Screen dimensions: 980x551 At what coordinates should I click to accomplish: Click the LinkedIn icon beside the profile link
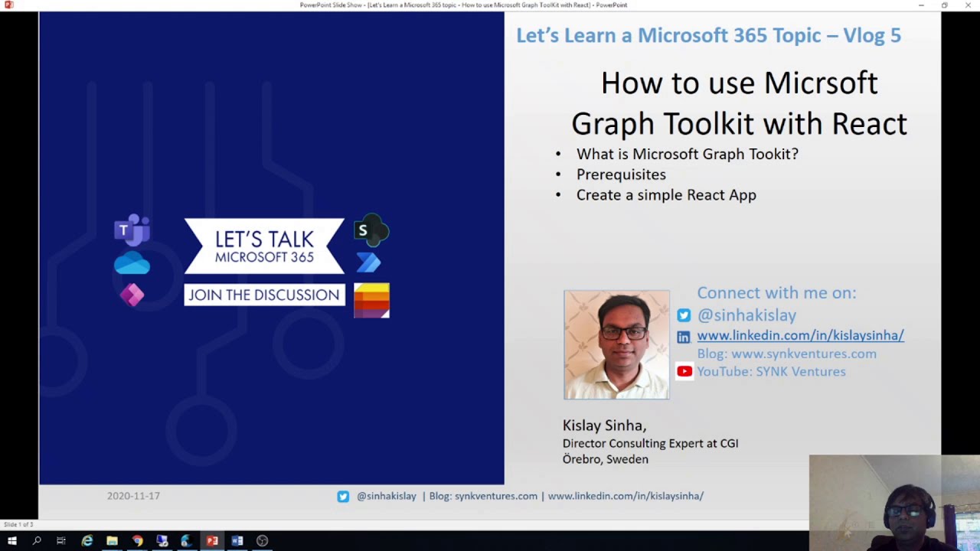(684, 337)
